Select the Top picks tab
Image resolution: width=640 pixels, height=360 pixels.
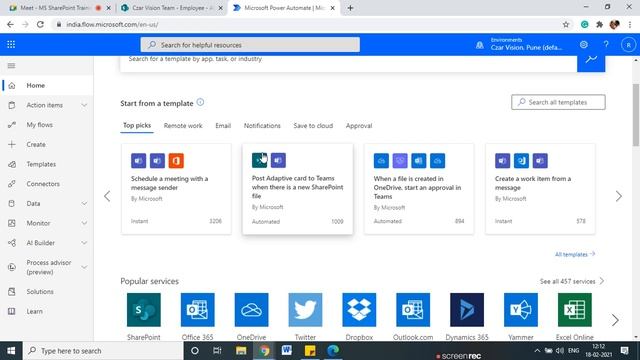click(137, 125)
